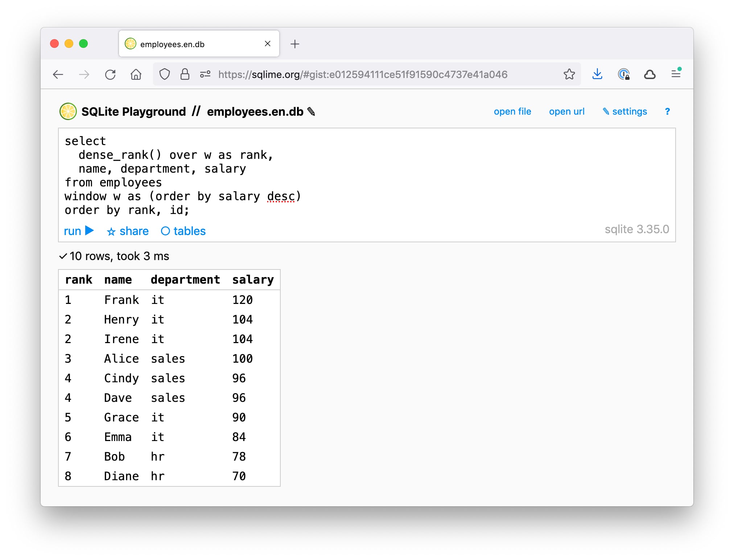Click the pencil edit database name icon

(311, 111)
